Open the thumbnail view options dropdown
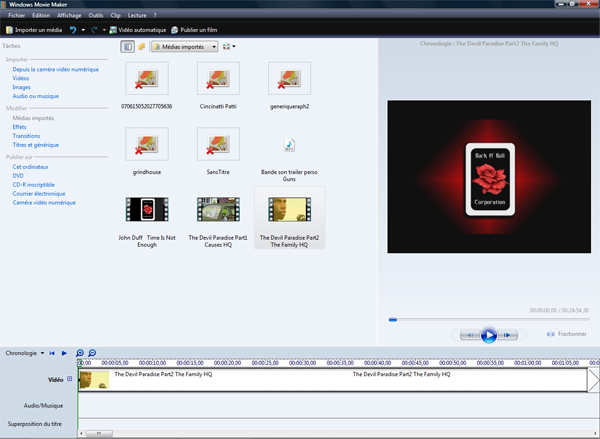The image size is (600, 439). (229, 46)
